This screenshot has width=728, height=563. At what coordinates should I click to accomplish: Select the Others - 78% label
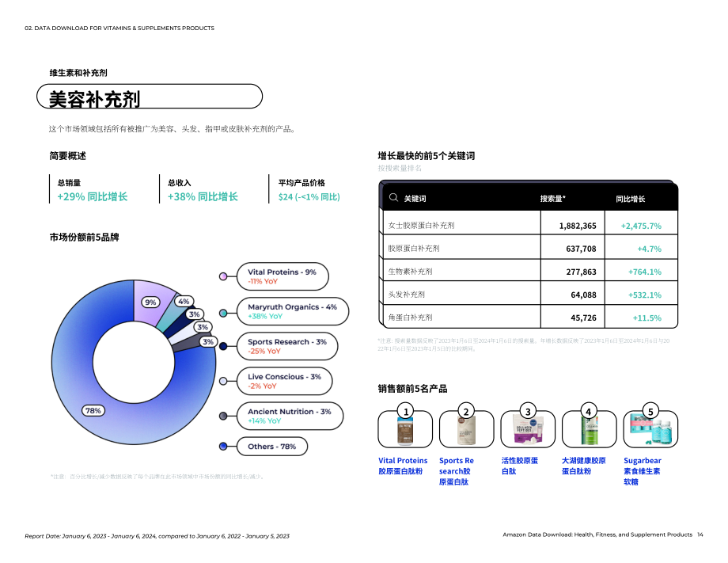point(271,447)
